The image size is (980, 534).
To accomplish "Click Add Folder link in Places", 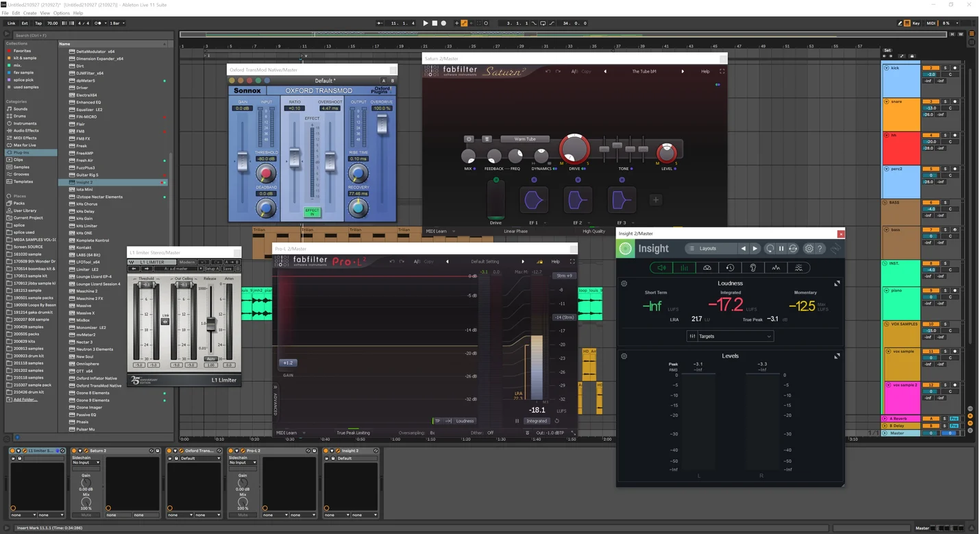I will (x=25, y=400).
